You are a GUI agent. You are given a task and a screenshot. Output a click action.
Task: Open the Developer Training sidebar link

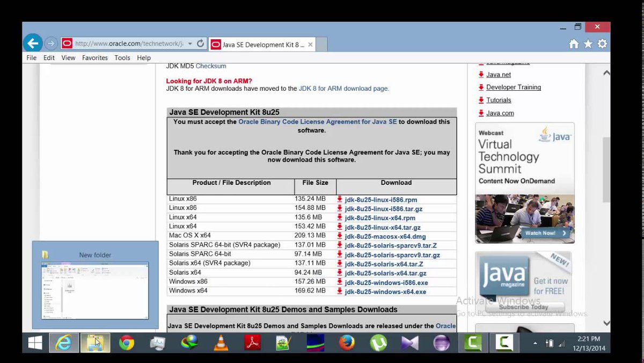[x=514, y=88]
